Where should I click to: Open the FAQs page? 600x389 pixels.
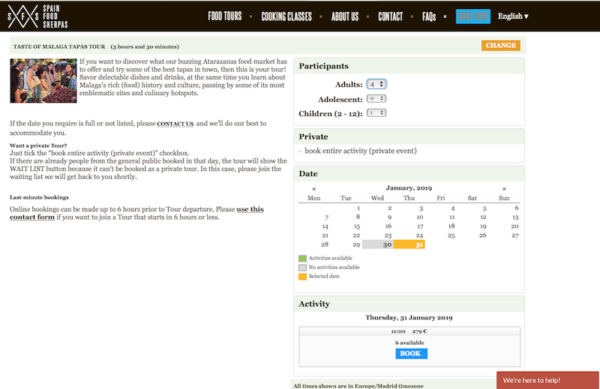click(x=429, y=16)
